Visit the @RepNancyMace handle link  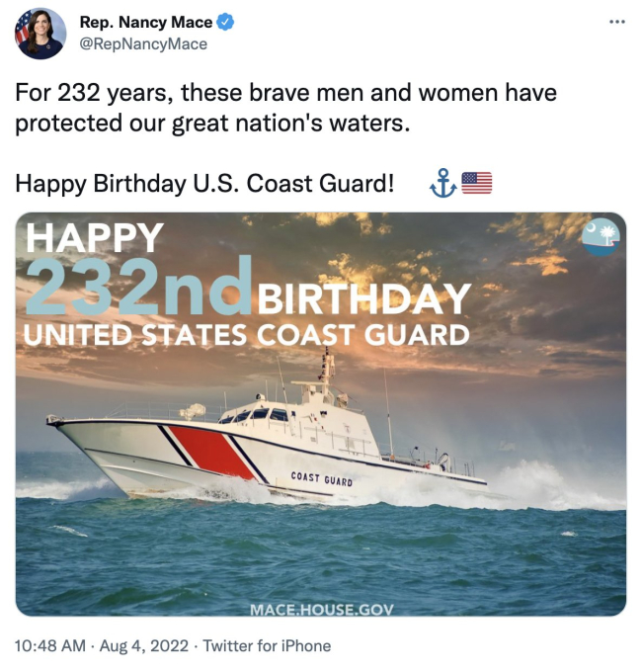(x=142, y=43)
